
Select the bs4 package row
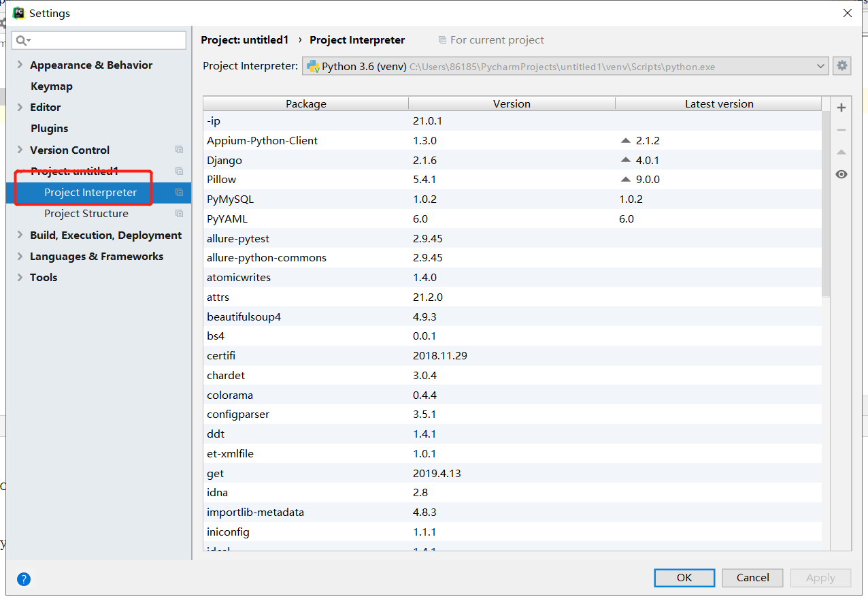point(512,336)
